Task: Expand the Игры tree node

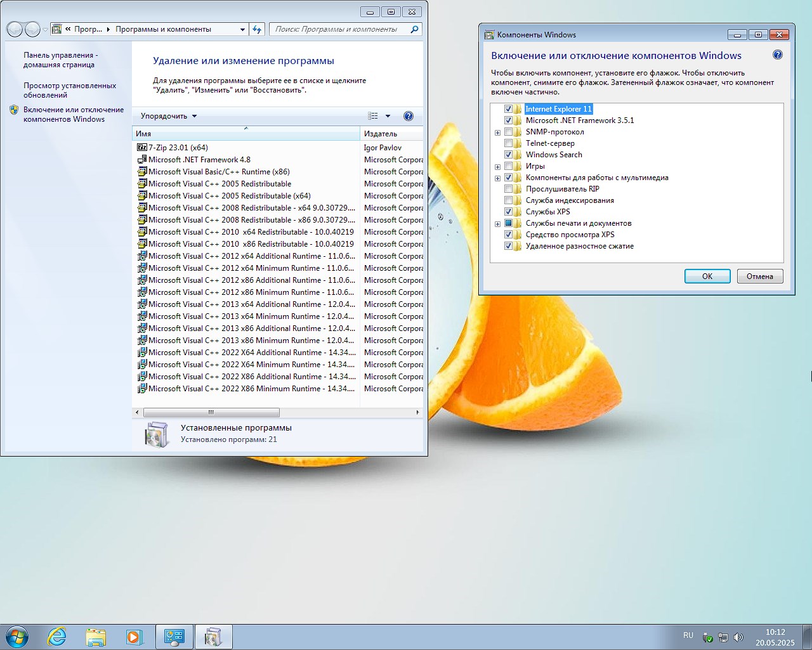Action: (498, 167)
